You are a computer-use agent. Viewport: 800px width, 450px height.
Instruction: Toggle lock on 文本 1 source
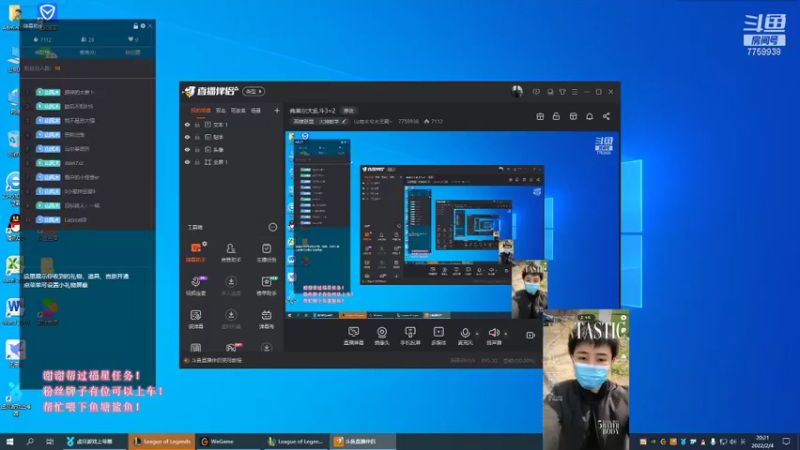tap(197, 124)
